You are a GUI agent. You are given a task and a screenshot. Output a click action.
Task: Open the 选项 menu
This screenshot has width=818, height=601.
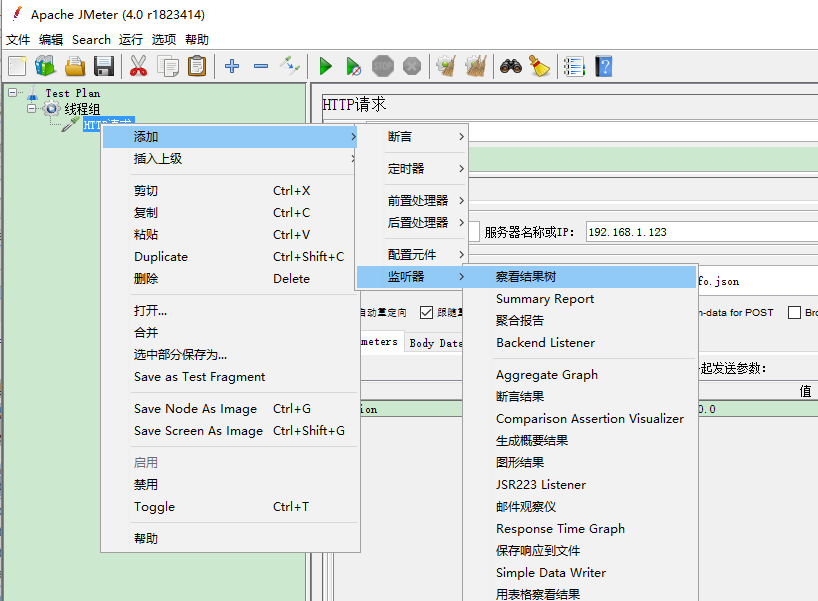click(164, 40)
